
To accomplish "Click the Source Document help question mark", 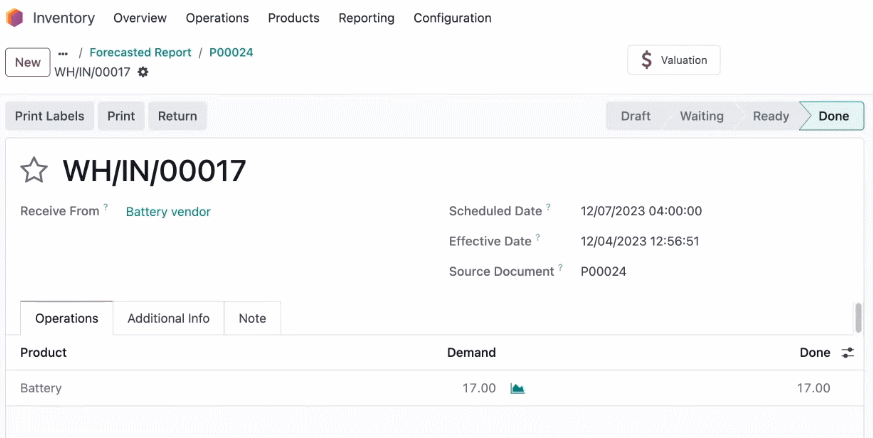I will [x=560, y=267].
